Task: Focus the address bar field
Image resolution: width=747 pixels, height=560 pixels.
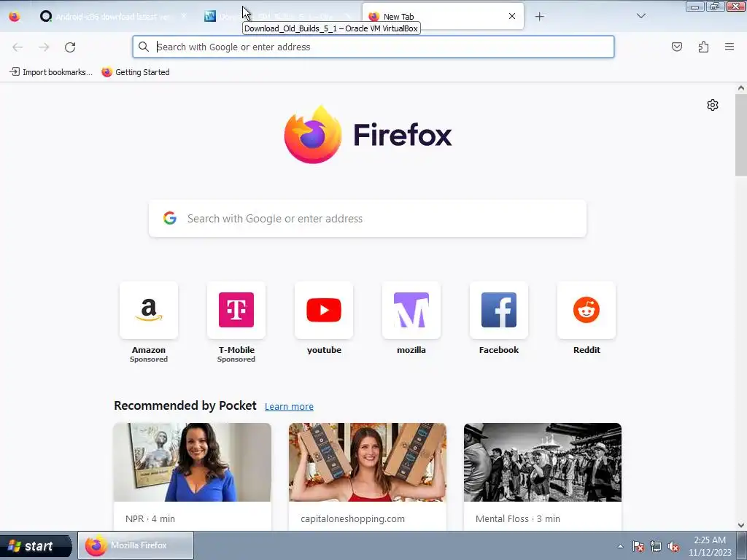Action: 373,47
